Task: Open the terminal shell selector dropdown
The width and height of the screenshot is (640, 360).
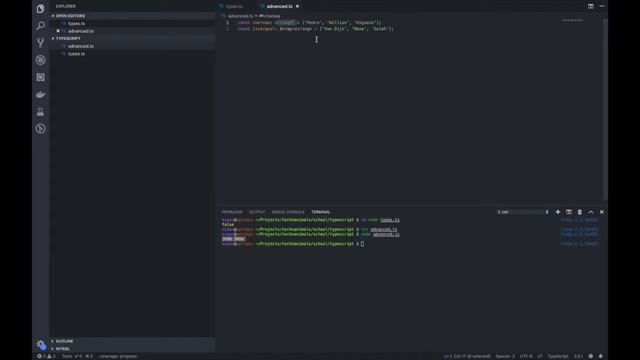Action: pyautogui.click(x=523, y=212)
